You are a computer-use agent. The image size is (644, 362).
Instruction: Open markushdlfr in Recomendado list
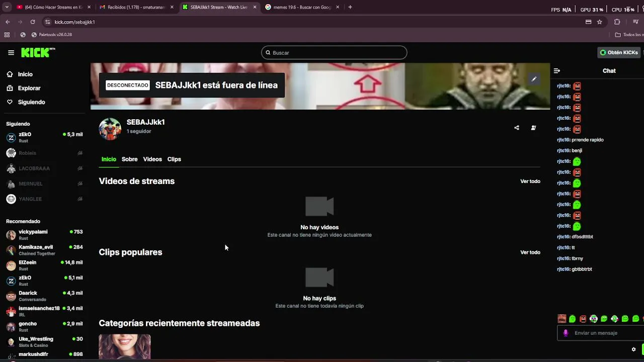tap(44, 355)
